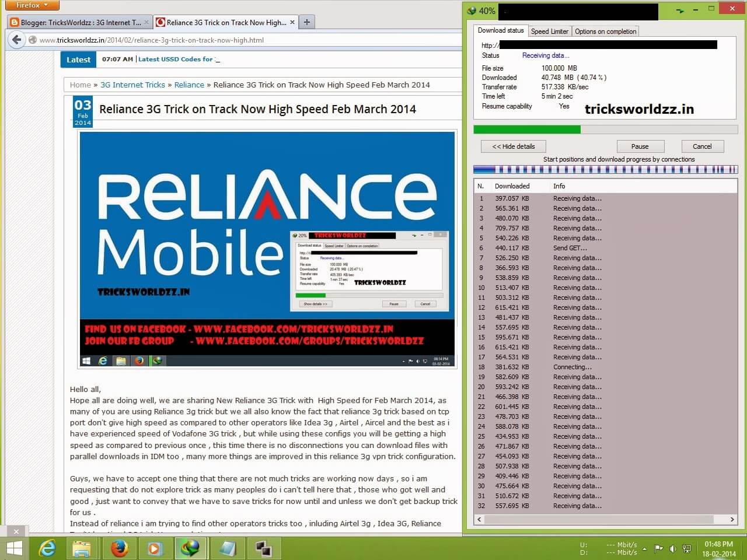Select connection row 1 with 397.057 KB
The height and width of the screenshot is (560, 747).
605,198
